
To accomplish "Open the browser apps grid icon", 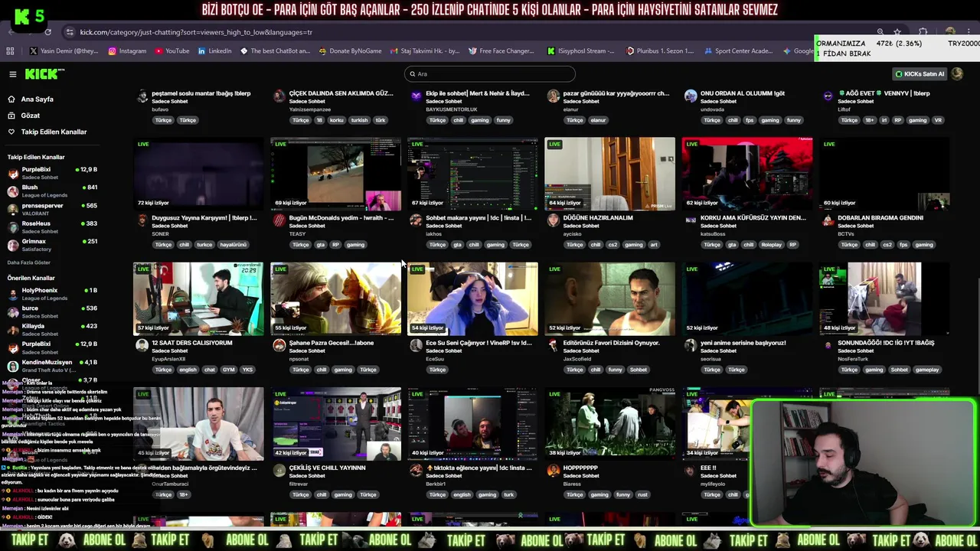I will coord(10,51).
